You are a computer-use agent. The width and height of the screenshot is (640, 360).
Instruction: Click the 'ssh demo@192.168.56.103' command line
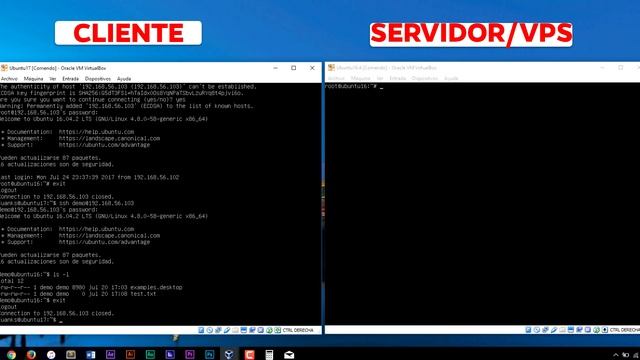(x=67, y=203)
